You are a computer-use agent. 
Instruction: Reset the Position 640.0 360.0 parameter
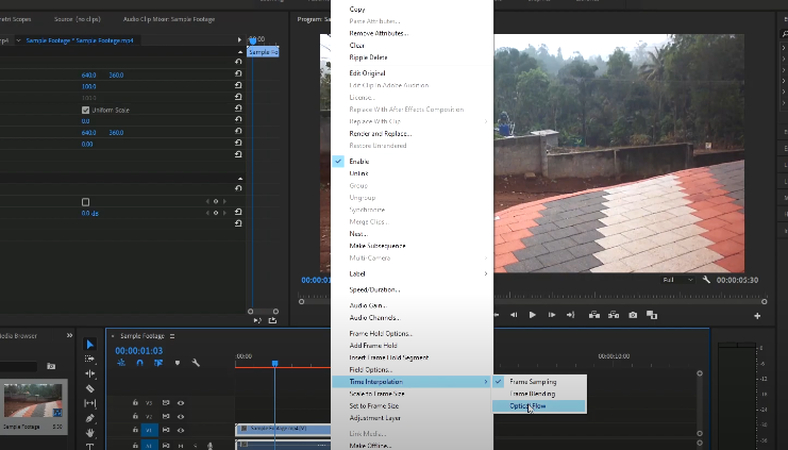coord(238,73)
